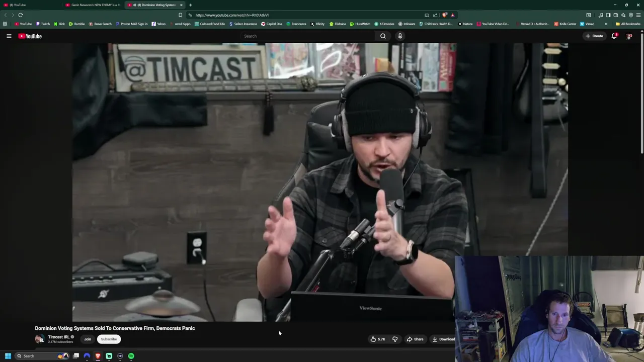Click the video player to pause
The height and width of the screenshot is (362, 644).
pos(320,182)
